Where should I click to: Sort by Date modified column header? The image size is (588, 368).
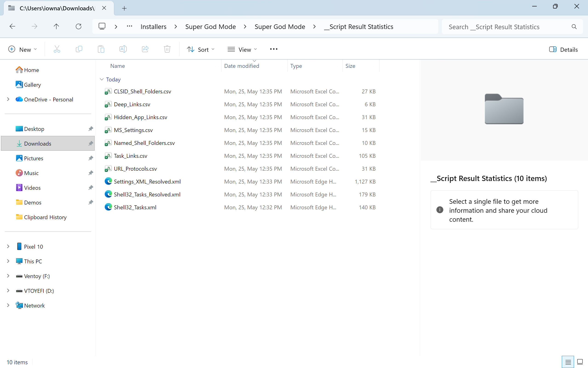click(242, 66)
